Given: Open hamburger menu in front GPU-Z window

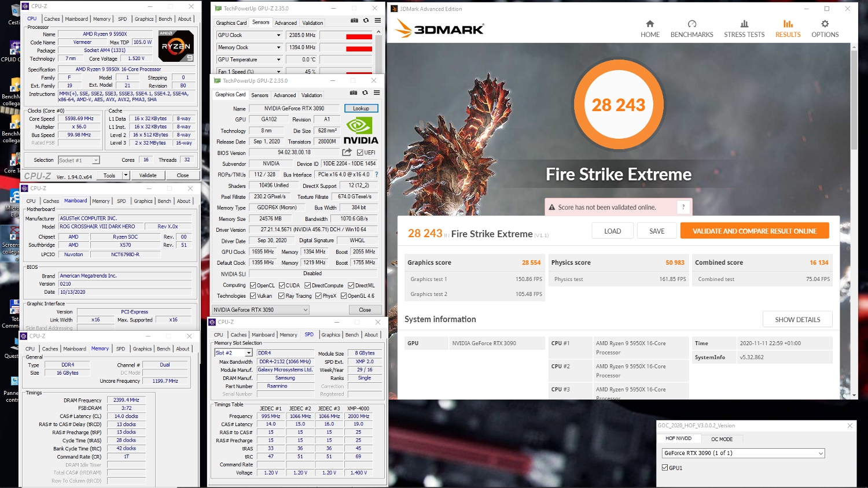Looking at the screenshot, I should 377,93.
